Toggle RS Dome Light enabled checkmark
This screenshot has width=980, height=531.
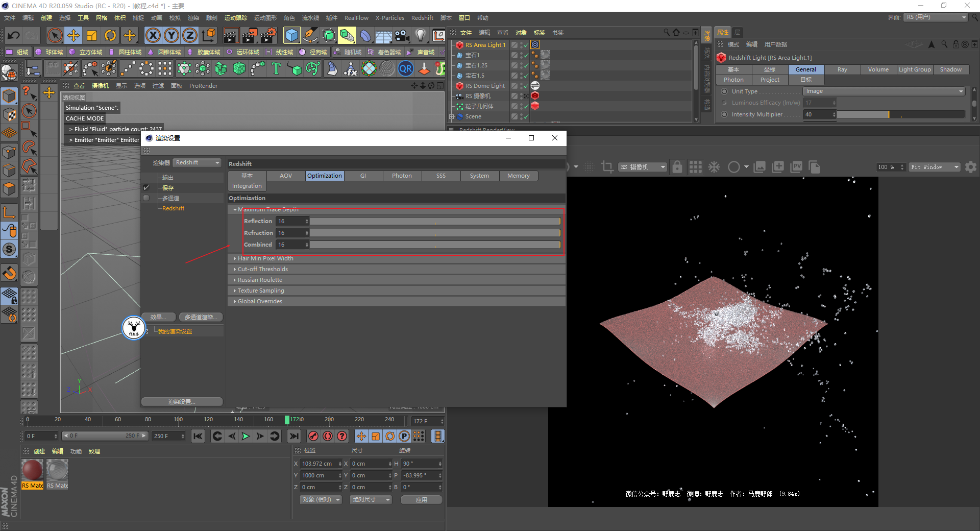pyautogui.click(x=526, y=86)
